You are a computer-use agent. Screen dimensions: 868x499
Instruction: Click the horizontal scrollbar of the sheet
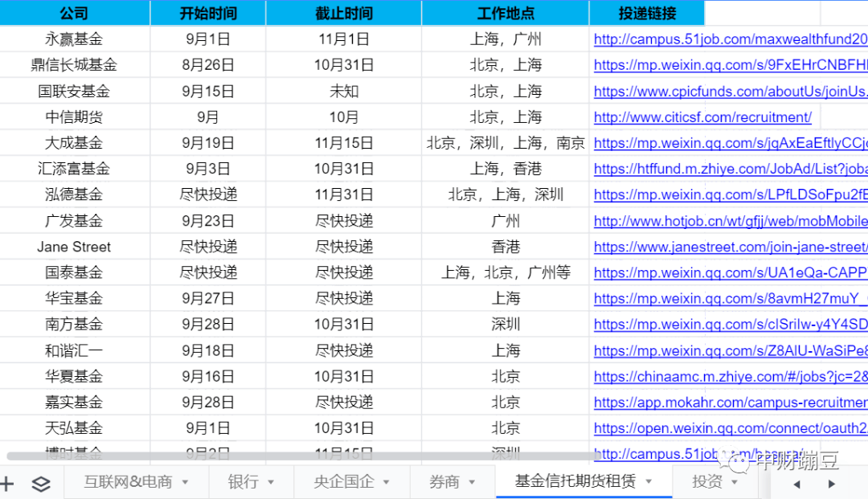pyautogui.click(x=303, y=456)
